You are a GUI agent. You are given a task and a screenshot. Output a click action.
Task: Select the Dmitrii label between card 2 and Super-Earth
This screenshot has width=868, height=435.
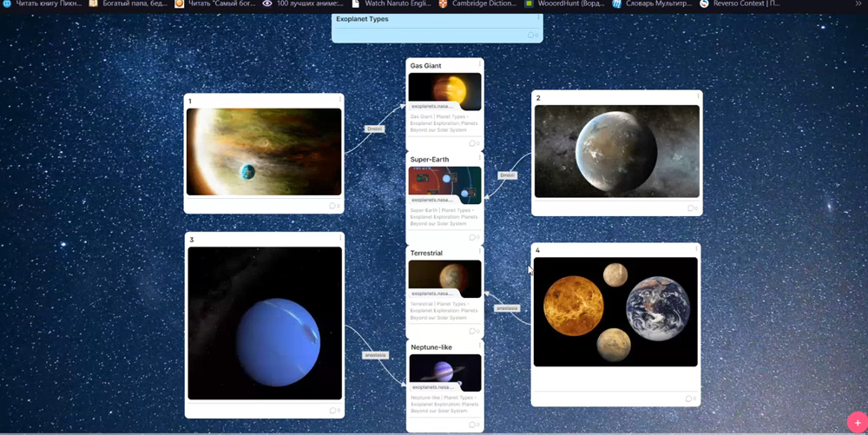point(507,175)
